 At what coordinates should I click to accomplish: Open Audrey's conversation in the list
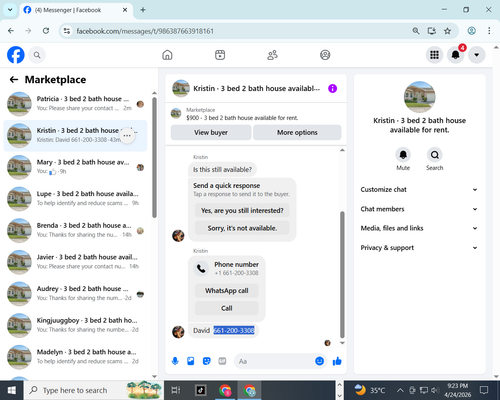click(75, 294)
